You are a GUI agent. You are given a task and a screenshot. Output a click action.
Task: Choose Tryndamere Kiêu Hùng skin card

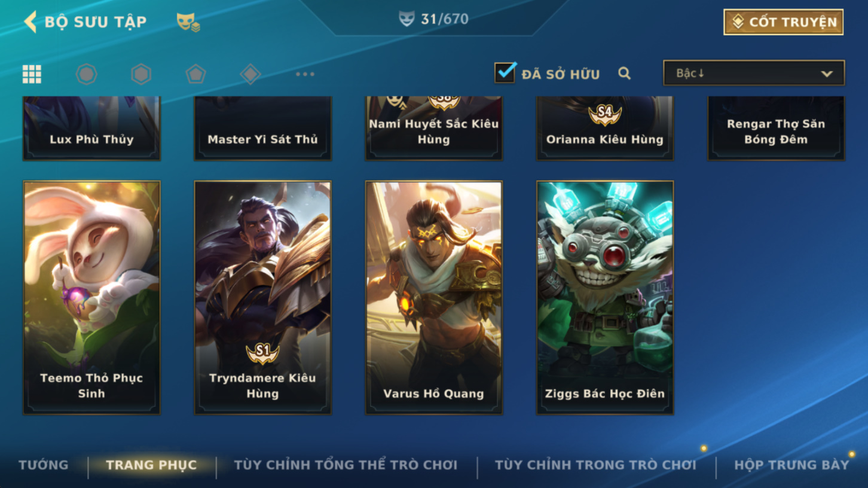262,298
